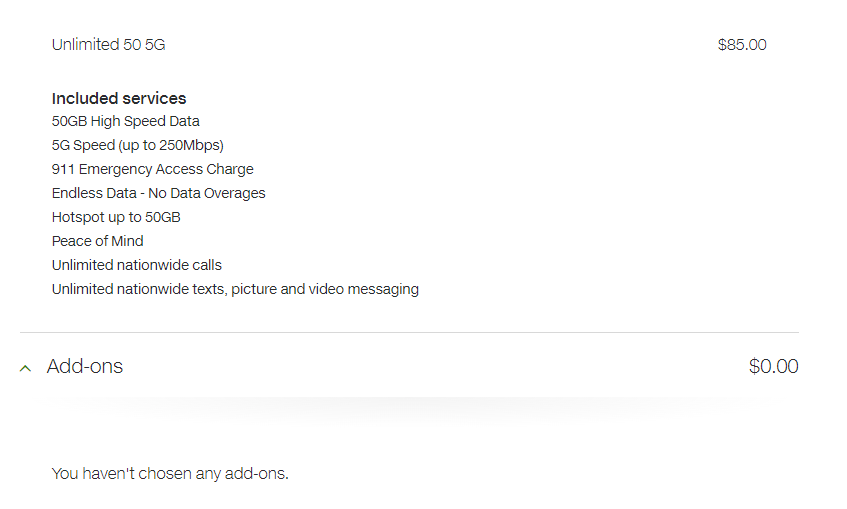Click Hotspot up to 50GB item
This screenshot has height=509, width=847.
click(116, 217)
